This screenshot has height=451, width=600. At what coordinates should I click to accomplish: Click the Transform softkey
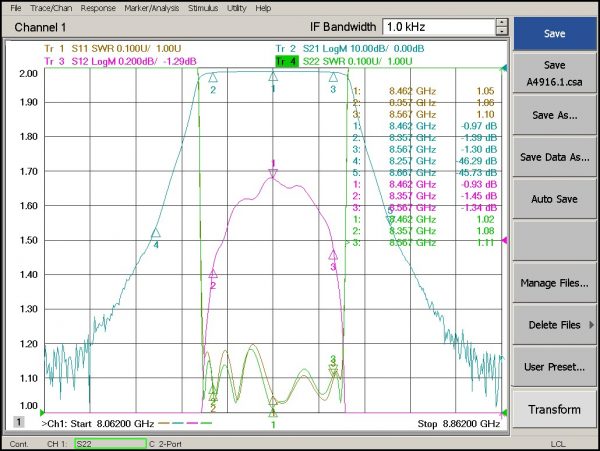(x=554, y=409)
